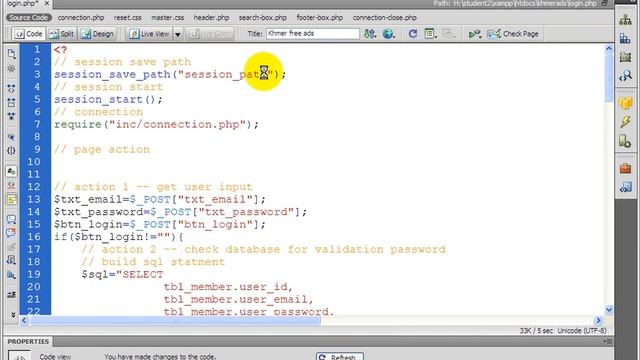Open Bindings panel icon in dock
The height and width of the screenshot is (360, 640).
click(x=625, y=141)
